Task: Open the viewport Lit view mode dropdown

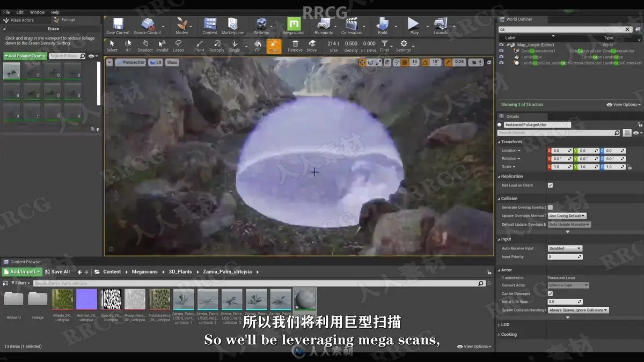Action: click(156, 62)
